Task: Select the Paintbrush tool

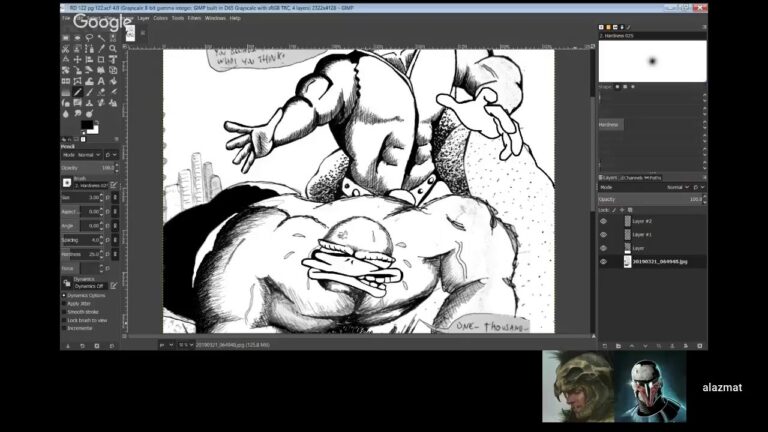Action: [x=89, y=92]
